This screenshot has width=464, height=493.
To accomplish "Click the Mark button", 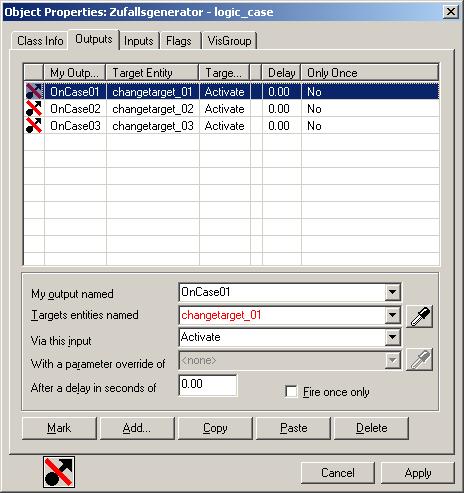I will pos(59,428).
